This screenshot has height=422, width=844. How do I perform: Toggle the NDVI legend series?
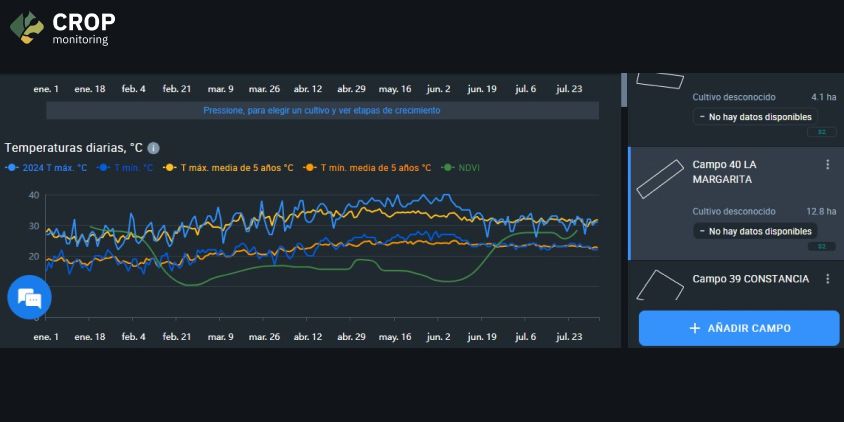coord(460,168)
